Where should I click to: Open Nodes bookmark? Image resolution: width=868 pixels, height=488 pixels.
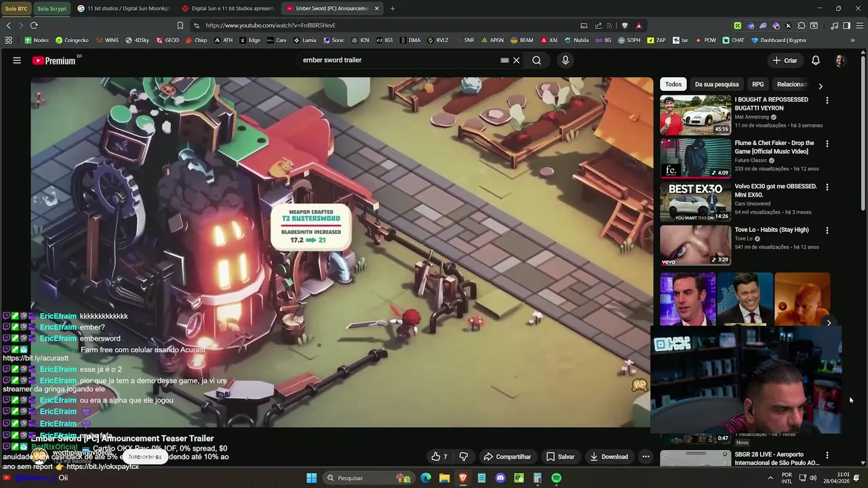37,40
